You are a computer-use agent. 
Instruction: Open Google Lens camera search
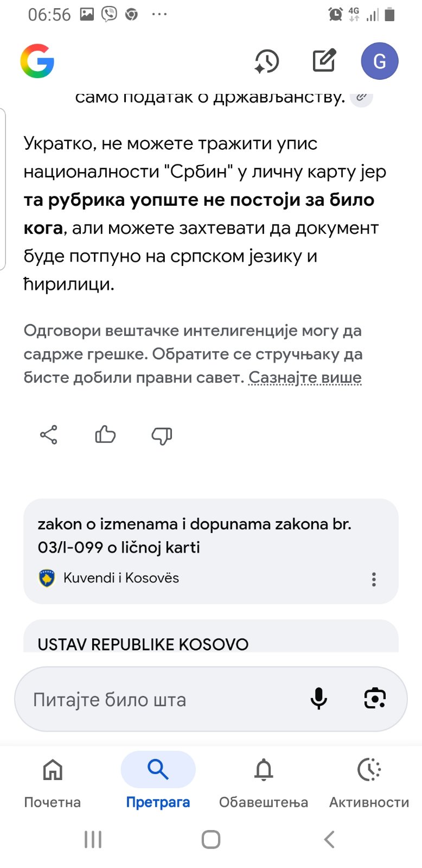pos(375,699)
